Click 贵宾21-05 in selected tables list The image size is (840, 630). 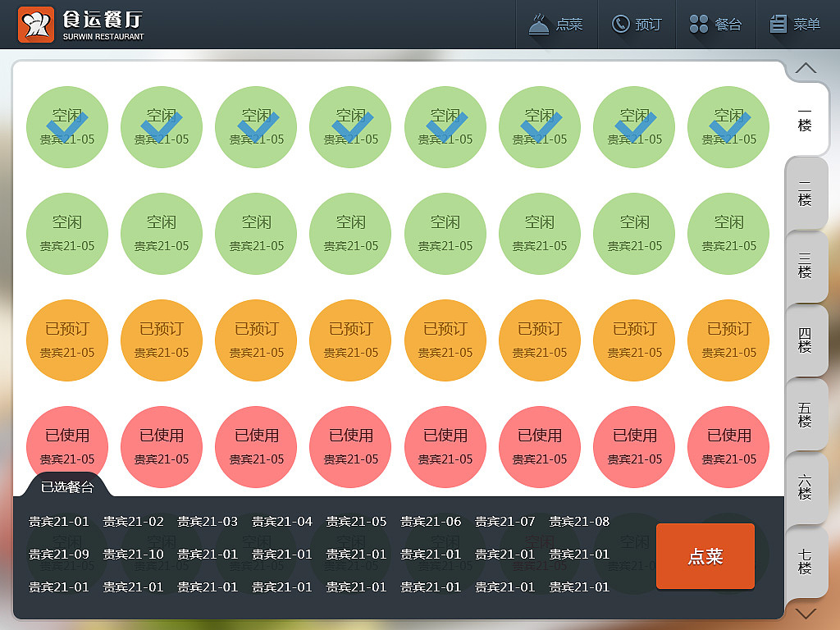pos(356,521)
